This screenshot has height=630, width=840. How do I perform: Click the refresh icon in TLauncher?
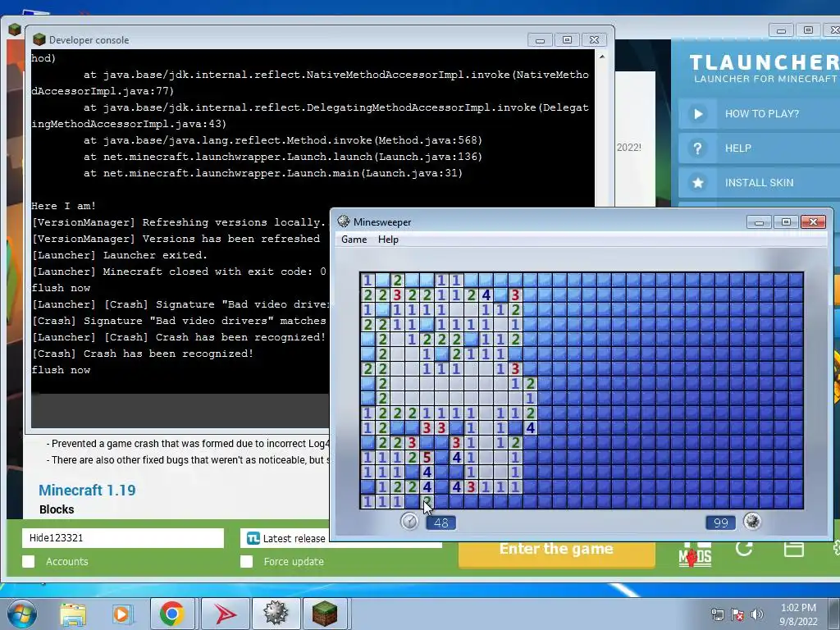point(744,549)
